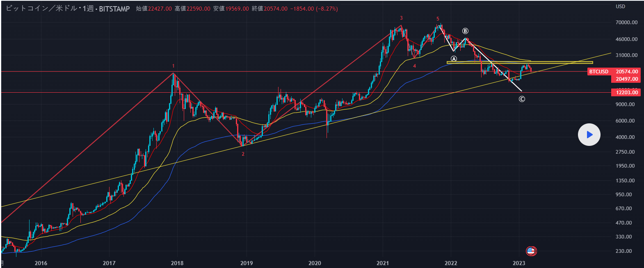The width and height of the screenshot is (644, 268).
Task: Select the circled C wave label
Action: 522,99
